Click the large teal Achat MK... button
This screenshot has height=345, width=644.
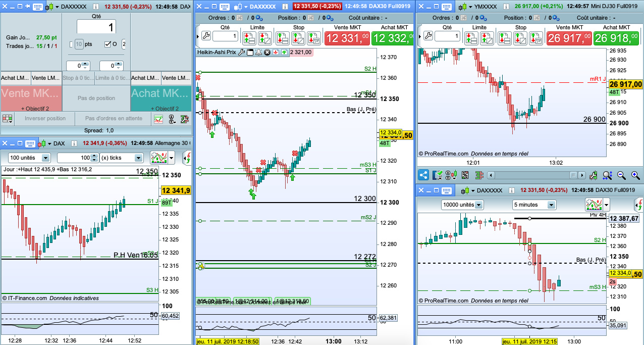click(x=160, y=98)
